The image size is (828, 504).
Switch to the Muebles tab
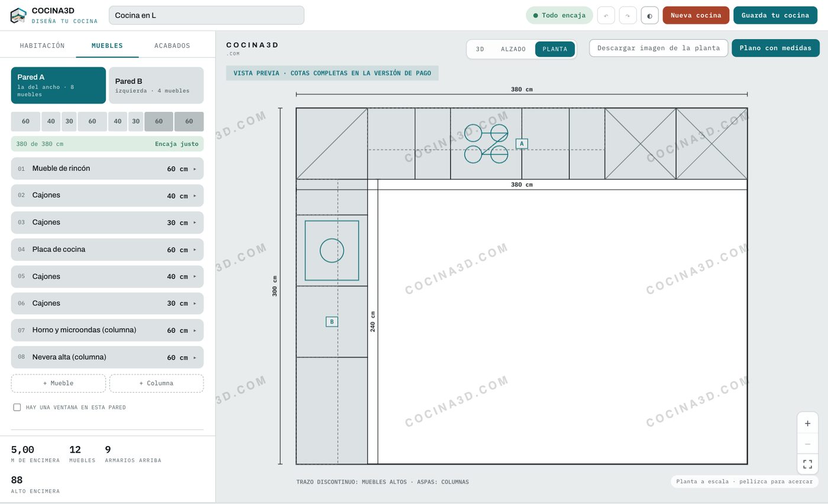coord(107,46)
